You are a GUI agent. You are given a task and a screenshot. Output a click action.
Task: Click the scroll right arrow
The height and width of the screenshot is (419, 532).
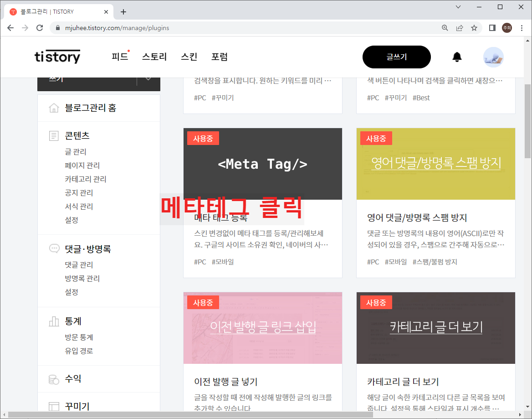click(x=520, y=414)
